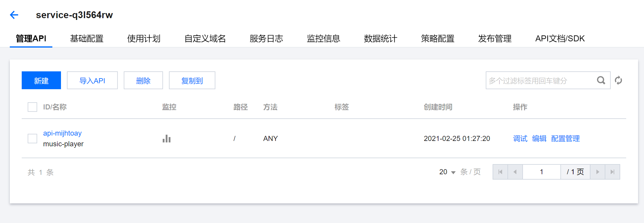Check the music-player row checkbox
The width and height of the screenshot is (644, 223).
(x=32, y=139)
